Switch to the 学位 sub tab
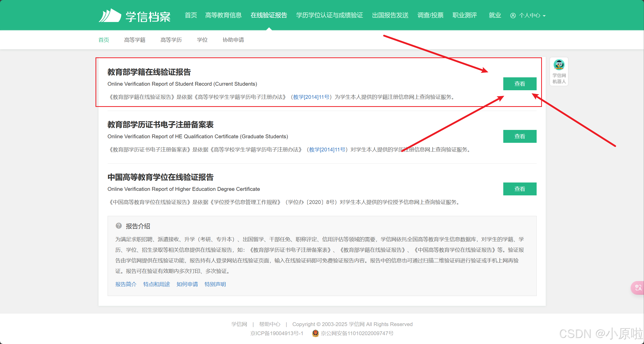The height and width of the screenshot is (344, 644). (x=202, y=40)
